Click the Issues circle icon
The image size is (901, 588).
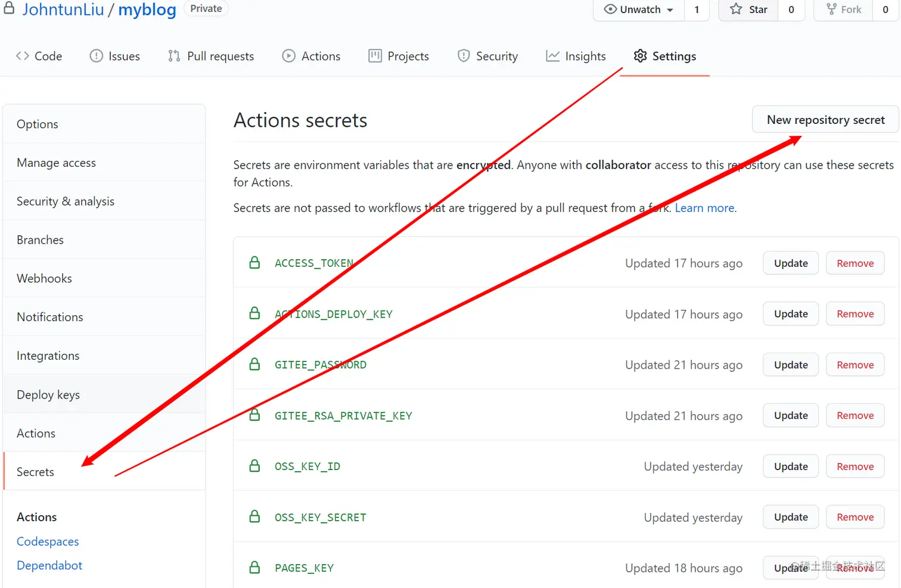point(96,56)
